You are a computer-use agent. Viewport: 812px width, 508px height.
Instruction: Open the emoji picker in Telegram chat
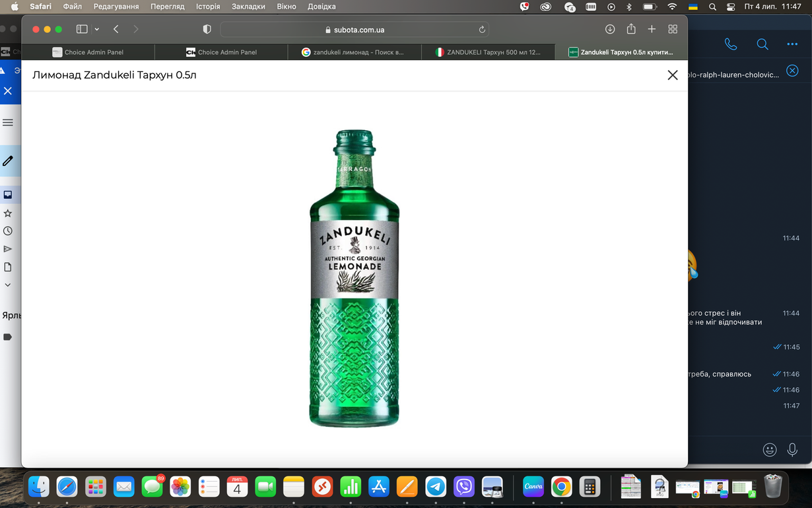pos(770,450)
